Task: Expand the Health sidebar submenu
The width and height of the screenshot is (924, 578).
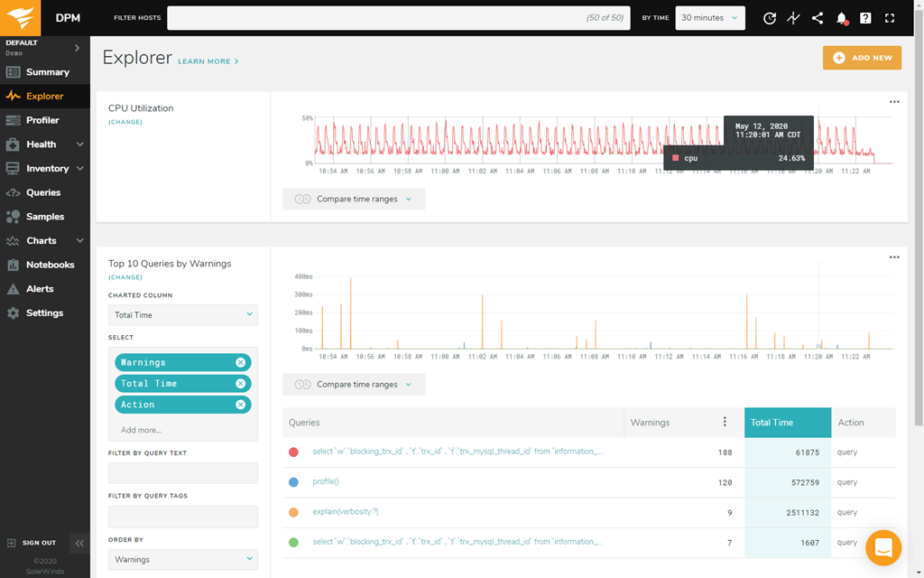Action: 80,144
